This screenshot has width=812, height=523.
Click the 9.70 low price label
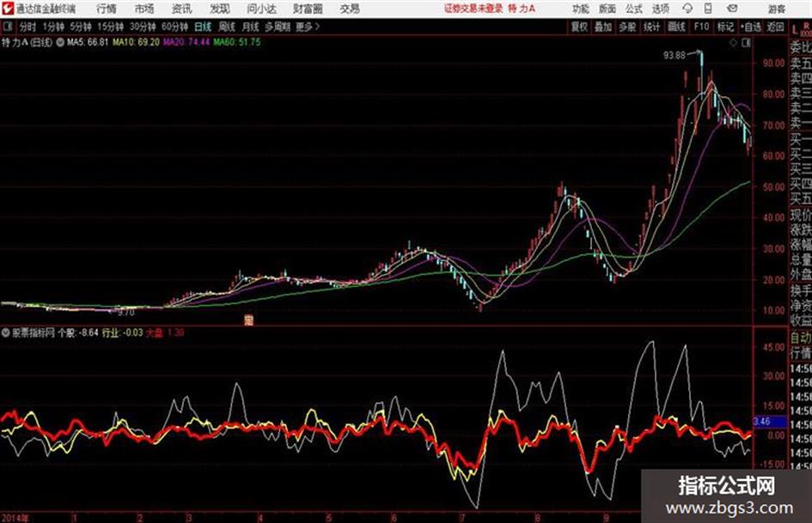(x=125, y=313)
